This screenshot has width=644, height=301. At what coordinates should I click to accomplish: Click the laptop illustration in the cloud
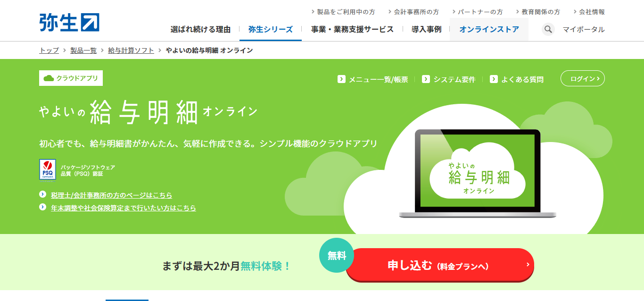pyautogui.click(x=478, y=173)
